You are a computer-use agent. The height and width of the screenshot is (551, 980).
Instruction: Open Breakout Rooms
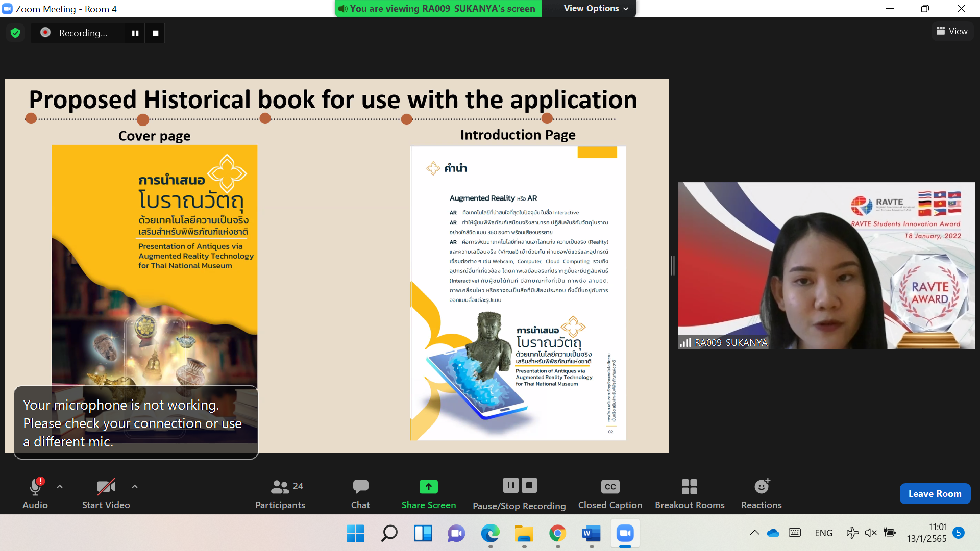point(689,494)
